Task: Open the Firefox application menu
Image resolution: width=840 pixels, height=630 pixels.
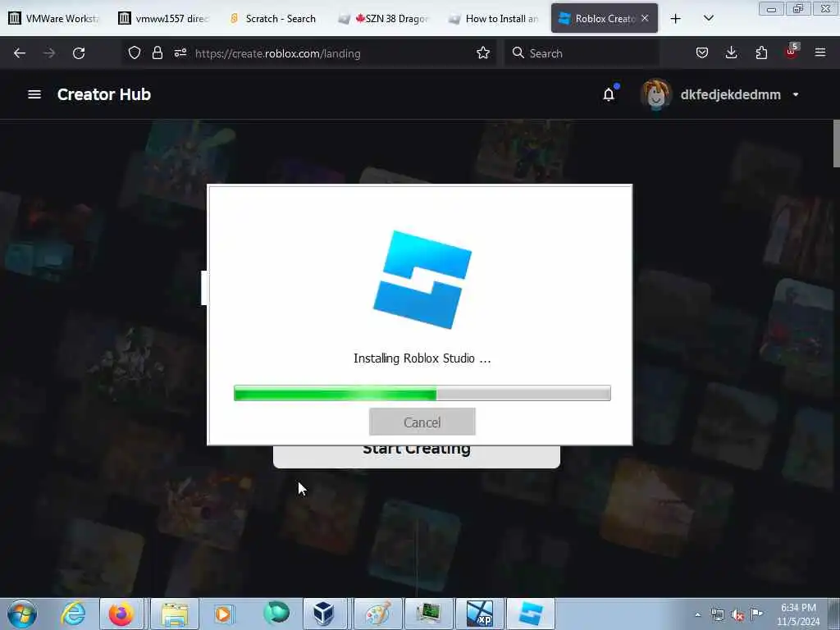Action: coord(820,52)
